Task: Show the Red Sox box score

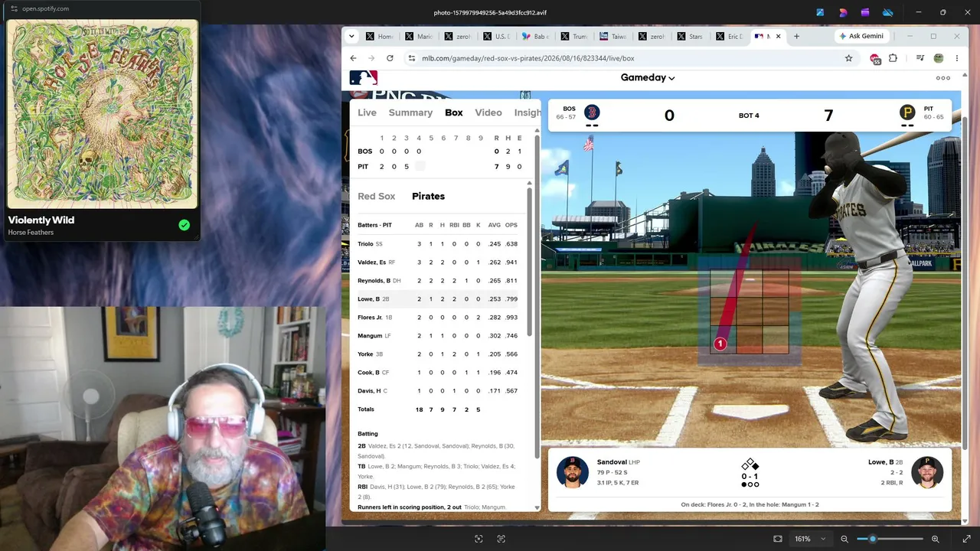Action: [377, 196]
